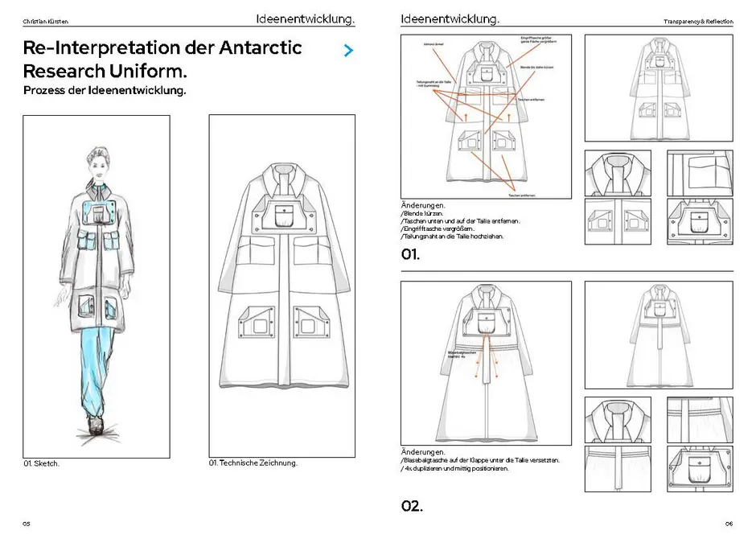Click the "Re-Interpretation der Antarctic Research Uniform" heading

[x=163, y=59]
